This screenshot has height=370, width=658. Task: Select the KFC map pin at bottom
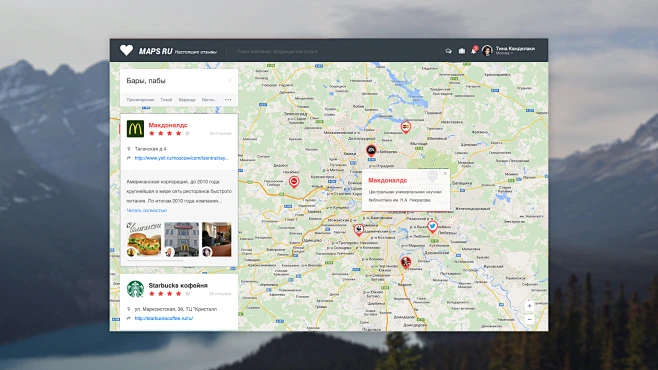pyautogui.click(x=405, y=263)
